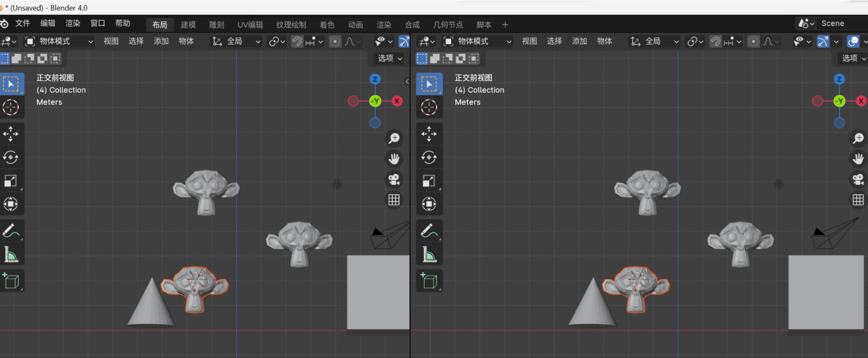
Task: Select the Box Select tool in left viewport
Action: pos(11,84)
